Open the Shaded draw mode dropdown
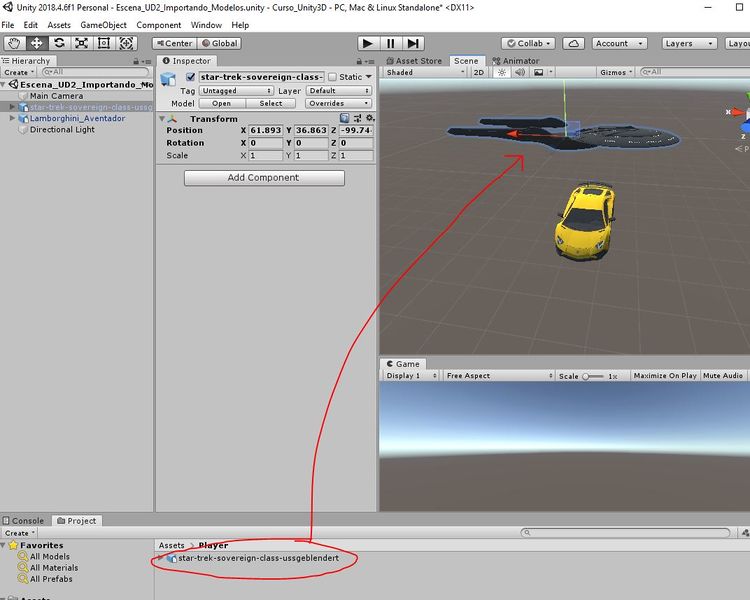This screenshot has width=750, height=600. 425,72
